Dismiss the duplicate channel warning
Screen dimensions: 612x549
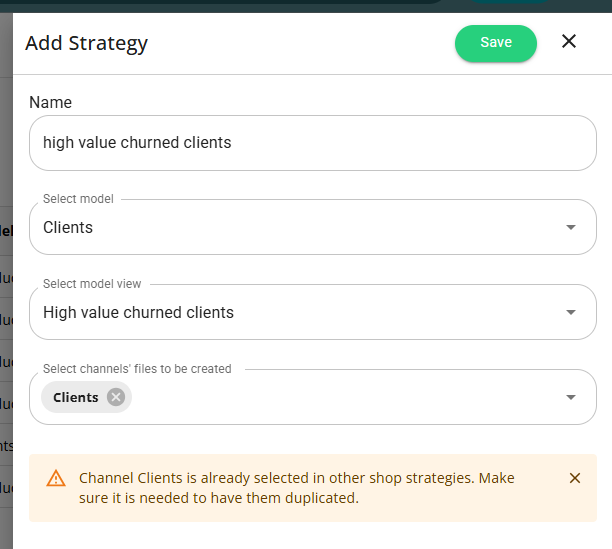point(575,478)
